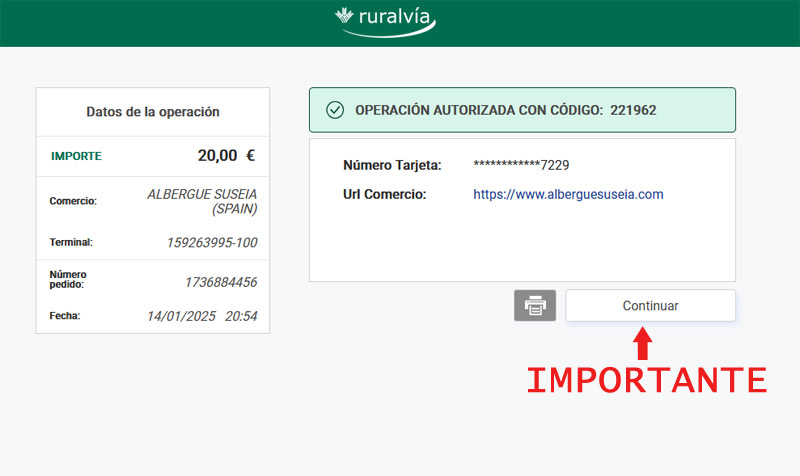Image resolution: width=800 pixels, height=476 pixels.
Task: Click the 'OPERACIÓN AUTORIZADA CON CÓDIGO:' text
Action: (x=479, y=110)
